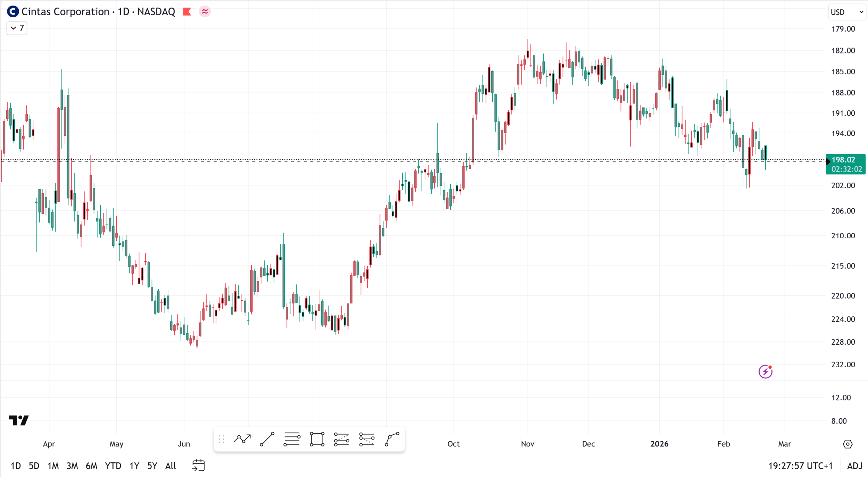This screenshot has height=477, width=868.
Task: Open the USD currency dropdown
Action: 847,12
